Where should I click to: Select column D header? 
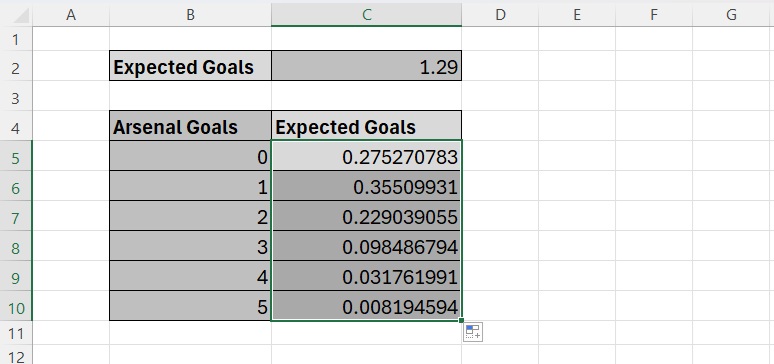pyautogui.click(x=500, y=15)
